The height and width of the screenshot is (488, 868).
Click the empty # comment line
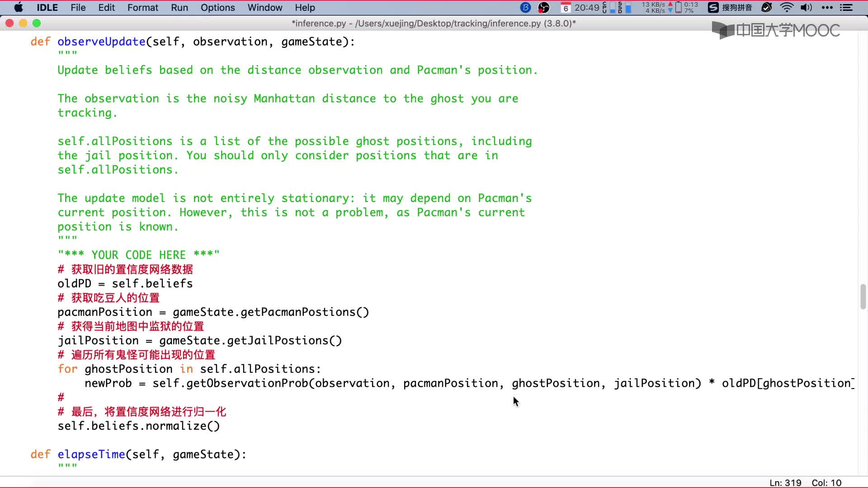[x=61, y=398]
